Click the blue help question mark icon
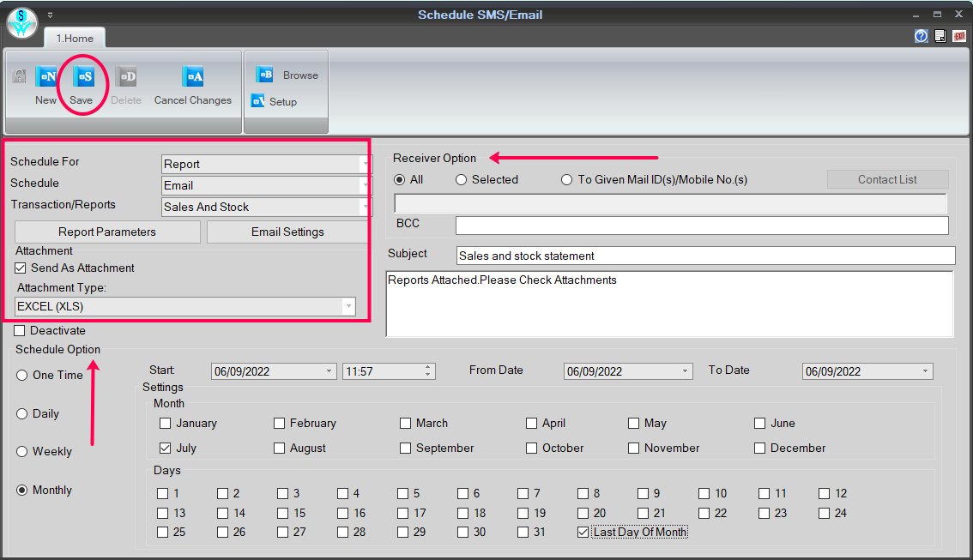This screenshot has width=973, height=560. coord(921,36)
